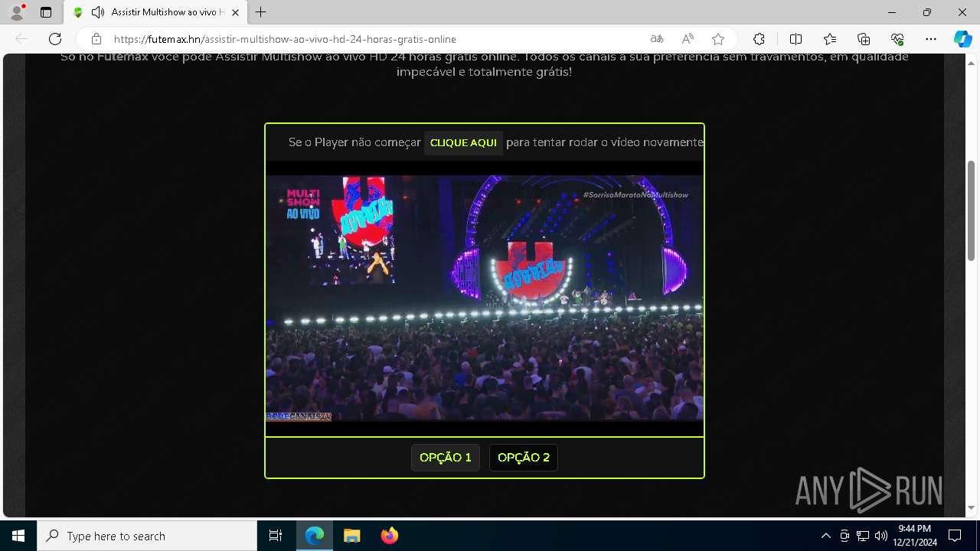Image resolution: width=980 pixels, height=551 pixels.
Task: Open the Collections panel
Action: 864,39
